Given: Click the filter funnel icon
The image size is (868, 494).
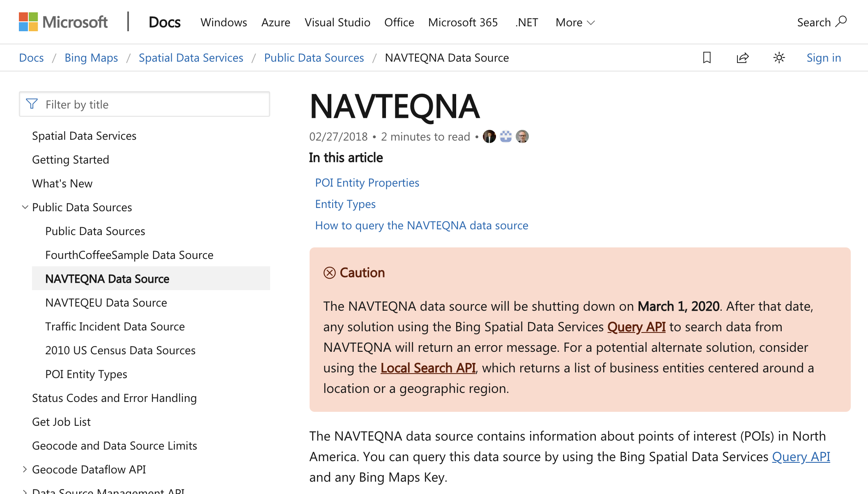Looking at the screenshot, I should 32,104.
